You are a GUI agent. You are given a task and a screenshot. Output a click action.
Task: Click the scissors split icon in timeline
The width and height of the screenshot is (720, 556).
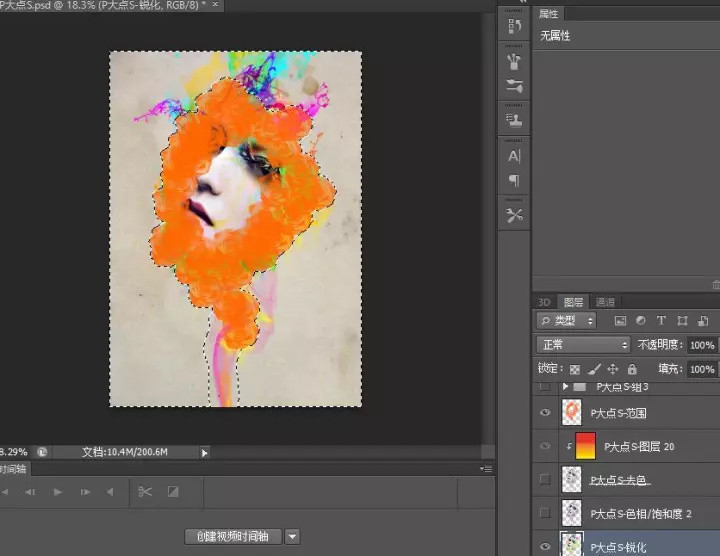click(x=144, y=492)
